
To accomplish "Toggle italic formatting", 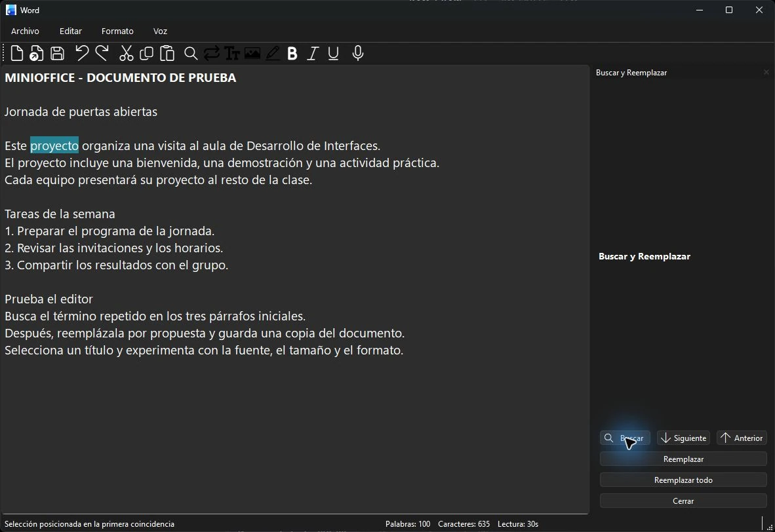I will 312,53.
